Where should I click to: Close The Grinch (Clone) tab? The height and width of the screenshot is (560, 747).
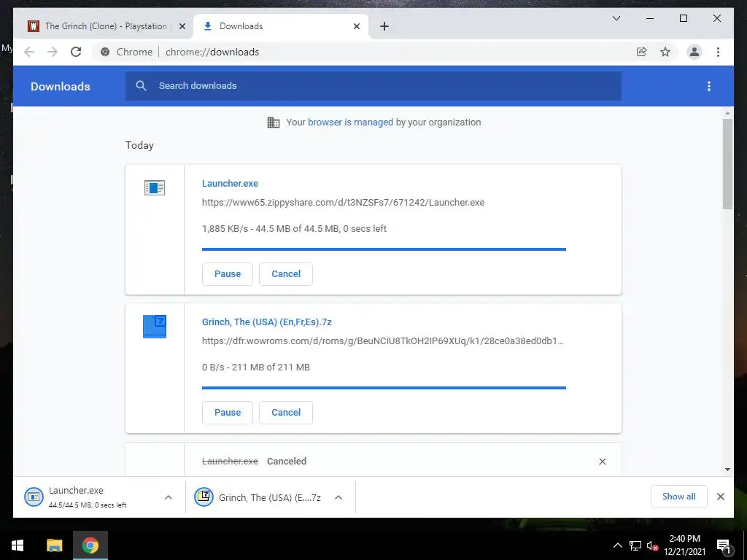[x=182, y=26]
